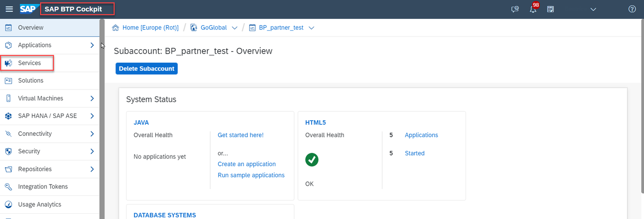Viewport: 644px width, 219px height.
Task: Click the SAP HANA / SAP ASE icon
Action: coord(8,116)
